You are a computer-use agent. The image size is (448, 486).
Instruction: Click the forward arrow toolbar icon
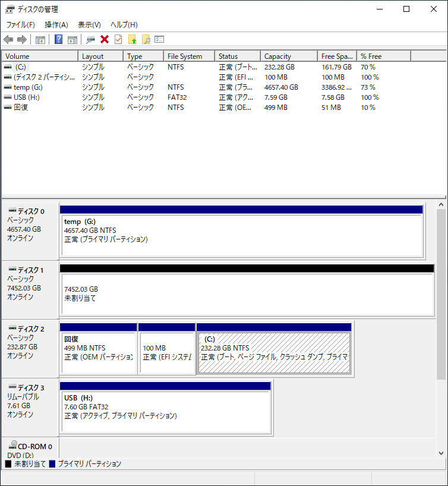coord(22,40)
